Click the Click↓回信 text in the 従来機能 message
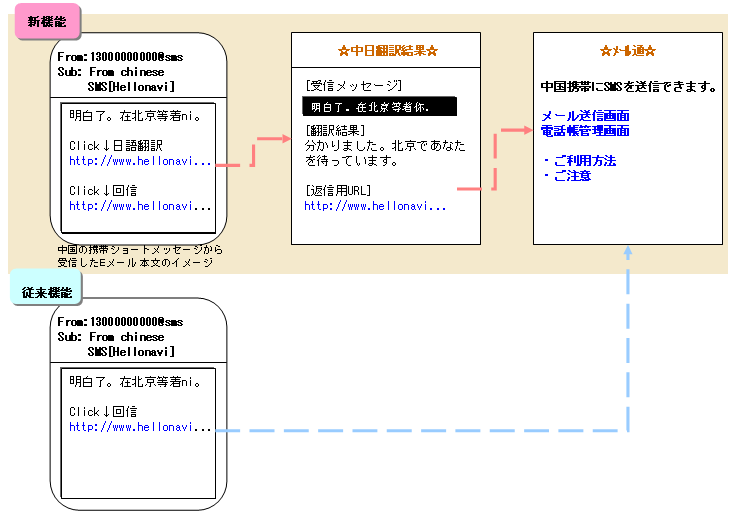 pyautogui.click(x=103, y=412)
